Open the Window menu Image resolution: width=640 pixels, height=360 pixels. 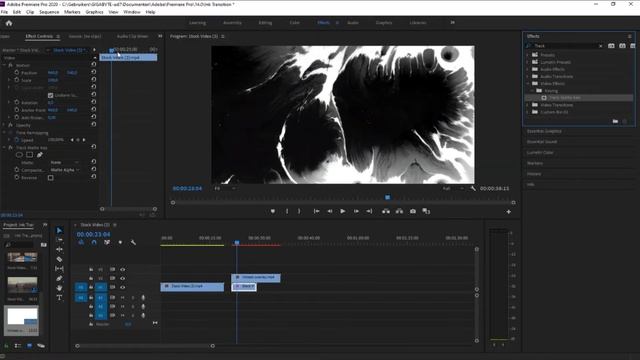point(132,12)
